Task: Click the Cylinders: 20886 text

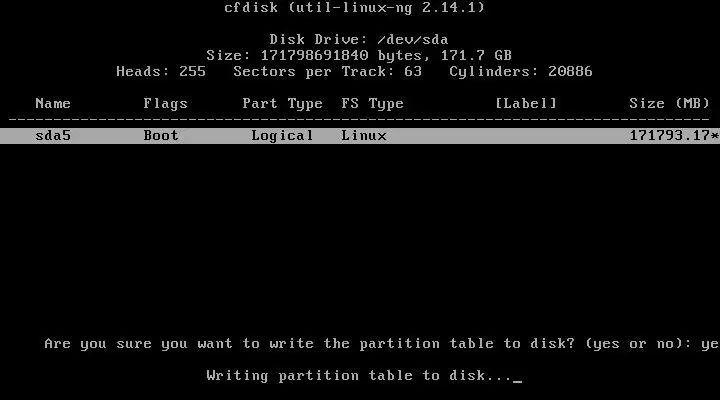Action: 521,72
